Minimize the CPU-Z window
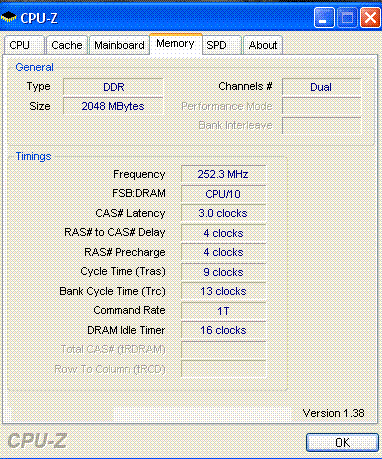The height and width of the screenshot is (459, 382). 324,18
